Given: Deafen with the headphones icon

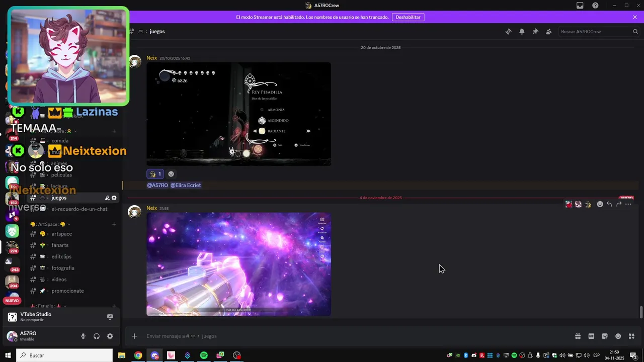Looking at the screenshot, I should [x=97, y=336].
